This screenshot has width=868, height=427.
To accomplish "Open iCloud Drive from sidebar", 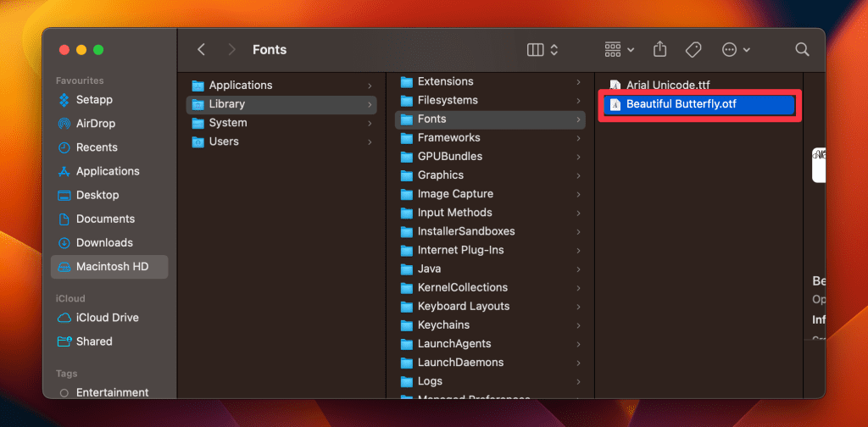I will point(107,318).
